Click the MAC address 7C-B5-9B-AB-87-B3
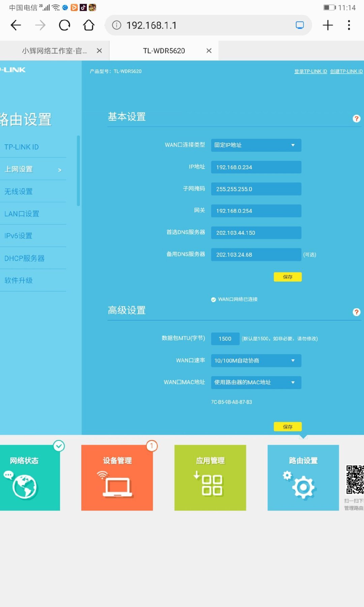364x607 pixels. click(232, 402)
